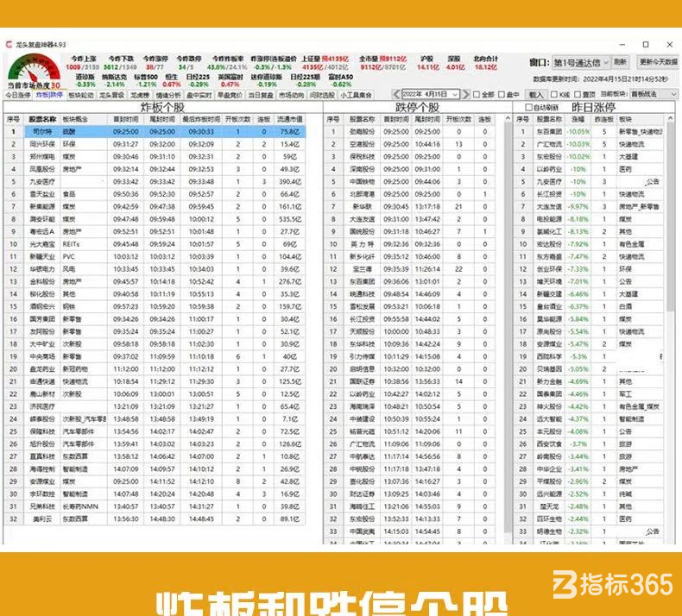The width and height of the screenshot is (682, 616).
Task: Select the 华银电力 风电 row
Action: 155,269
